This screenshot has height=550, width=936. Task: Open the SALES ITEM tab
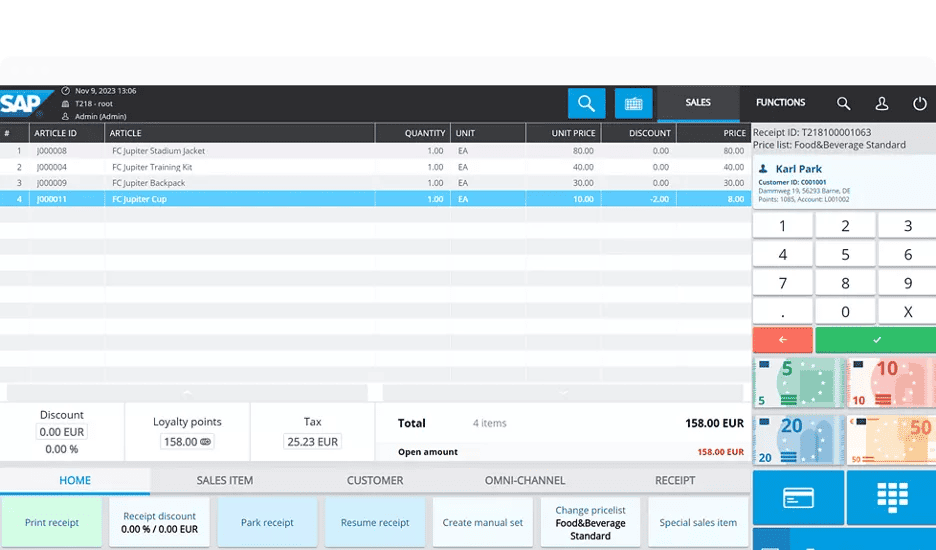pos(225,480)
